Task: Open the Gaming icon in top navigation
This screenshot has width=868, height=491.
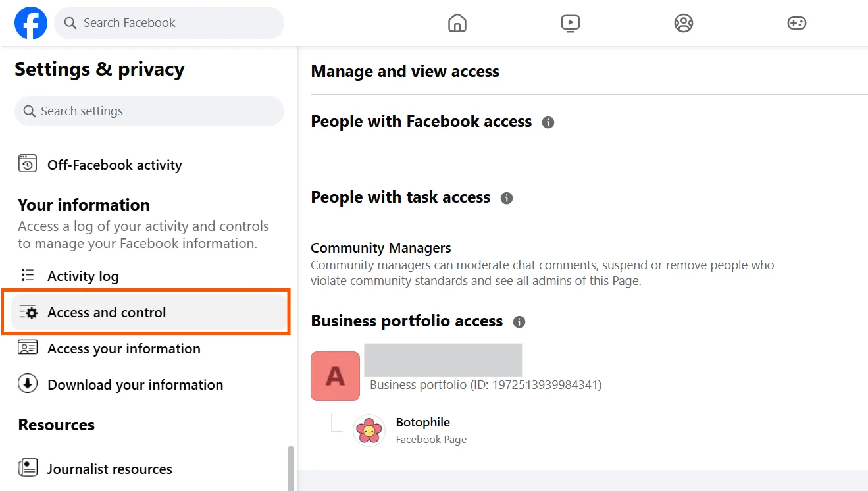Action: coord(796,22)
